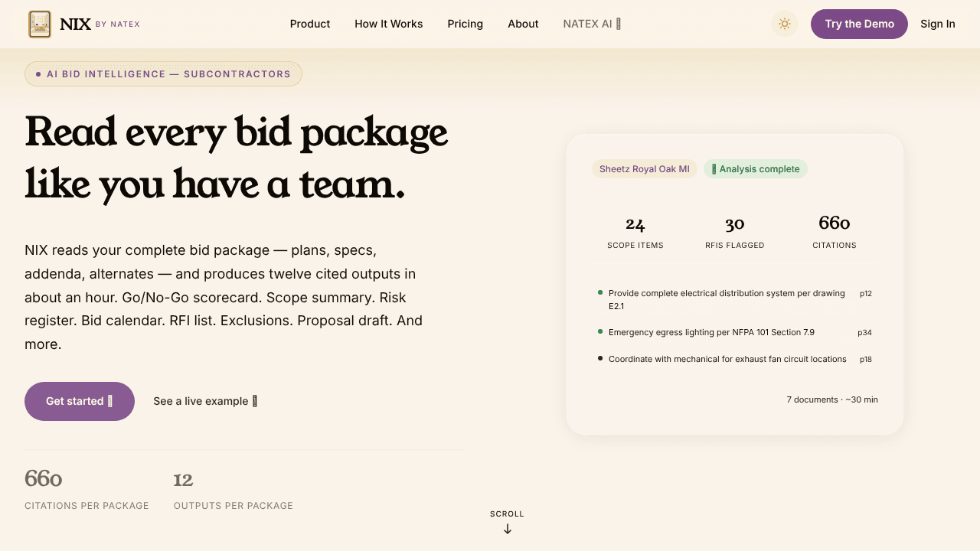Click the 7 documents · ~30 min text

click(832, 399)
